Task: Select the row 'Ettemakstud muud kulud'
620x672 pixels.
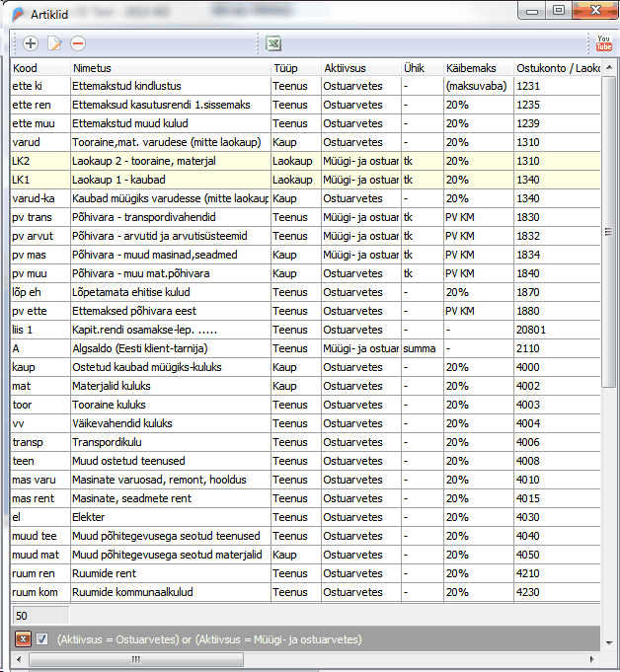Action: 305,123
